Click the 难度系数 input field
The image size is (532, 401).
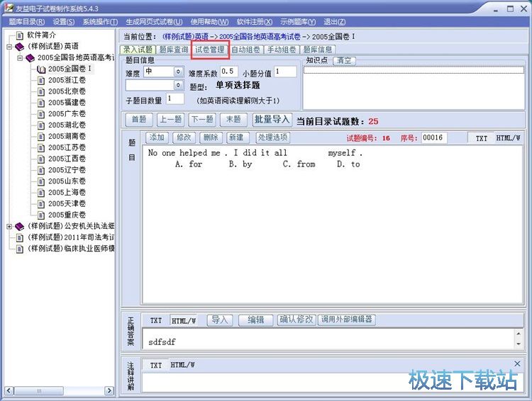pyautogui.click(x=228, y=72)
